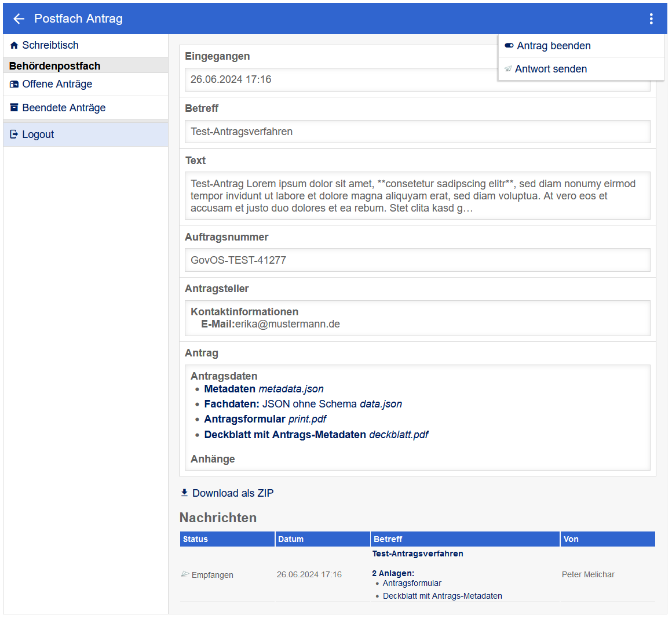This screenshot has height=619, width=672.
Task: Open Deckblatt mit Antrags-Metadaten deckblatt.pdf
Action: pyautogui.click(x=316, y=435)
